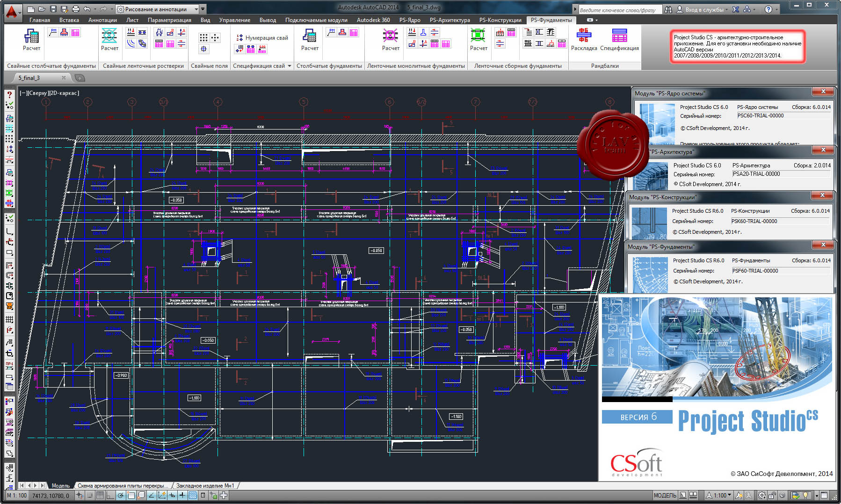Toggle Polar tracking in status bar

121,495
